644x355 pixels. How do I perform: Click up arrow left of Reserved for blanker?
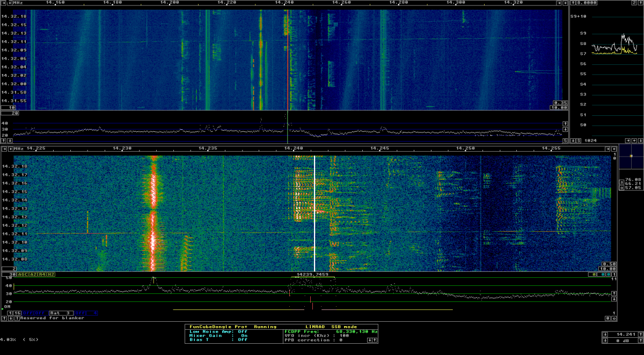click(x=5, y=318)
